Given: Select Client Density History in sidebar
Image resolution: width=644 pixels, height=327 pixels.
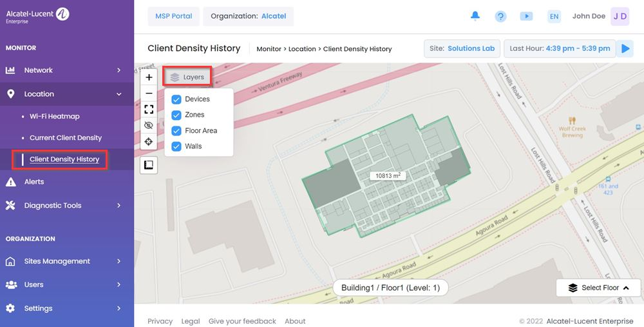Looking at the screenshot, I should (64, 159).
